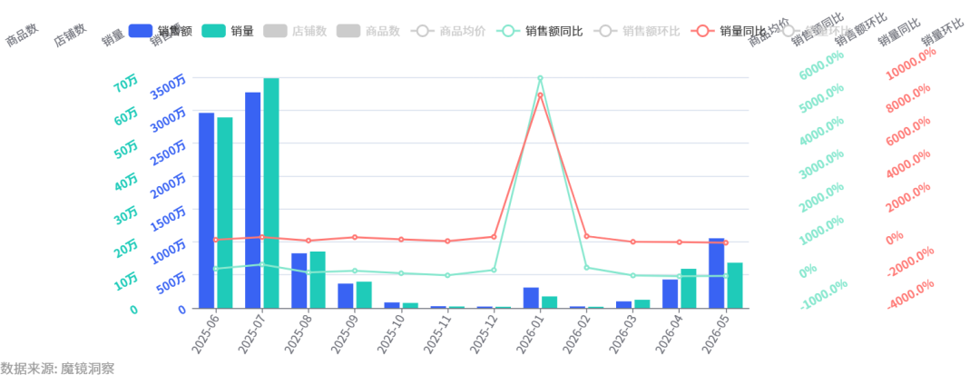This screenshot has height=385, width=980.
Task: Show the 商品均价 line series
Action: (x=448, y=31)
